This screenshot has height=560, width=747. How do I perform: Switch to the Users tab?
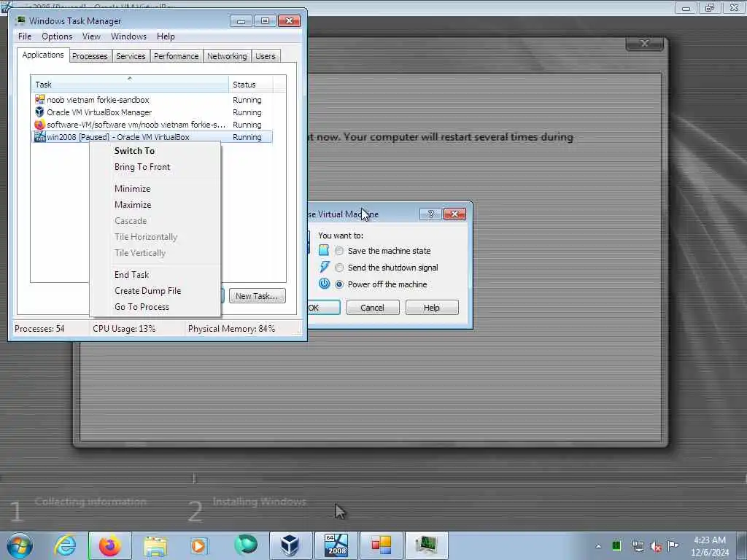point(266,56)
